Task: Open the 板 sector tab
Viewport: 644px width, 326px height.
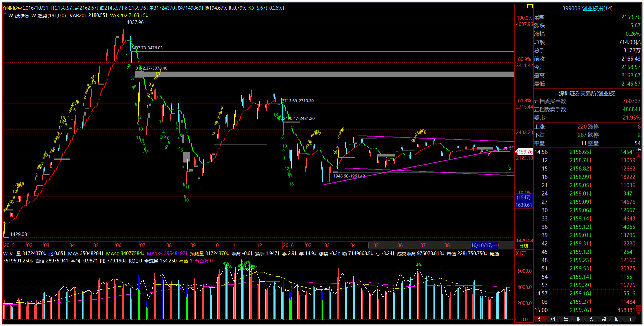Action: 616,319
